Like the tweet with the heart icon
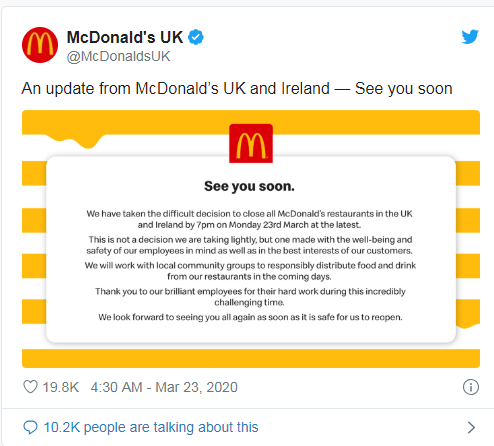The height and width of the screenshot is (446, 494). [x=30, y=387]
